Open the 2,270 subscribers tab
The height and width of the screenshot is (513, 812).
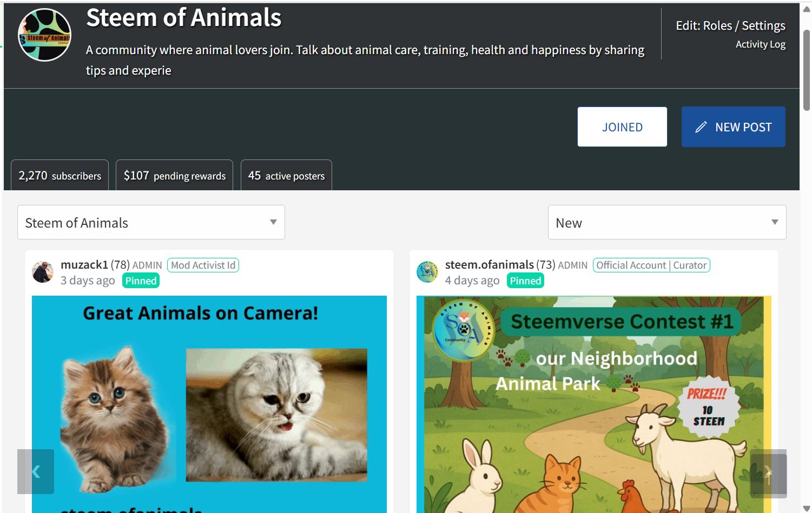pyautogui.click(x=60, y=176)
